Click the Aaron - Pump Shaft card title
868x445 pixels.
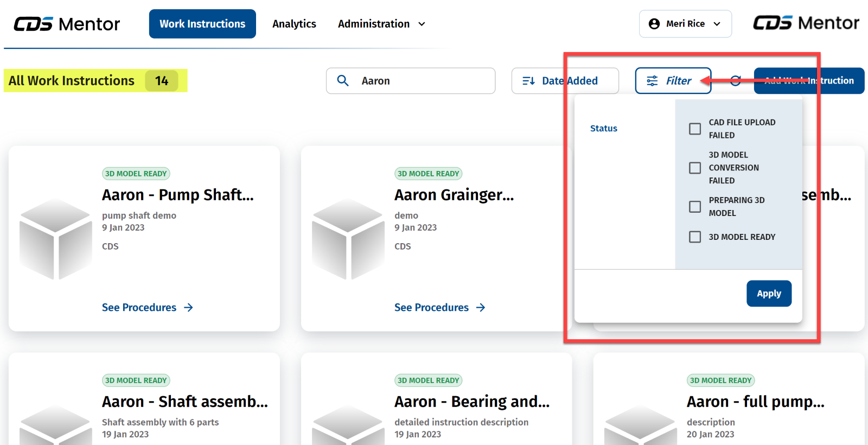178,195
